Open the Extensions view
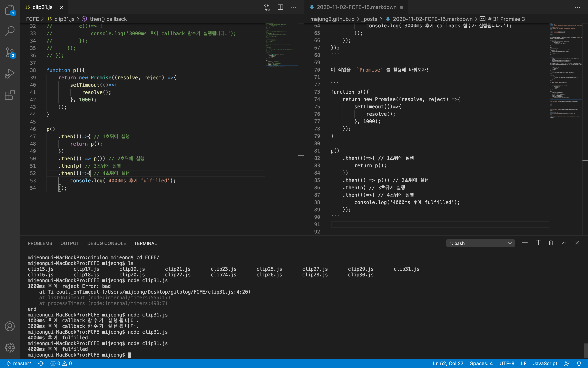The height and width of the screenshot is (368, 588). 10,95
